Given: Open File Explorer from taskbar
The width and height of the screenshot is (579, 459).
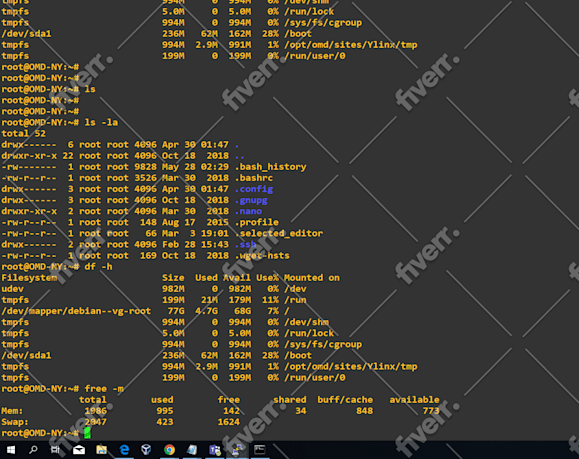Looking at the screenshot, I should (101, 450).
